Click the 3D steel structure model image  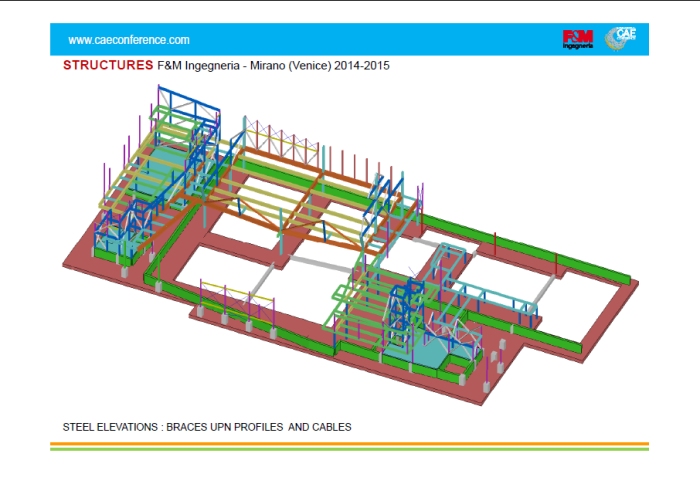point(350,250)
